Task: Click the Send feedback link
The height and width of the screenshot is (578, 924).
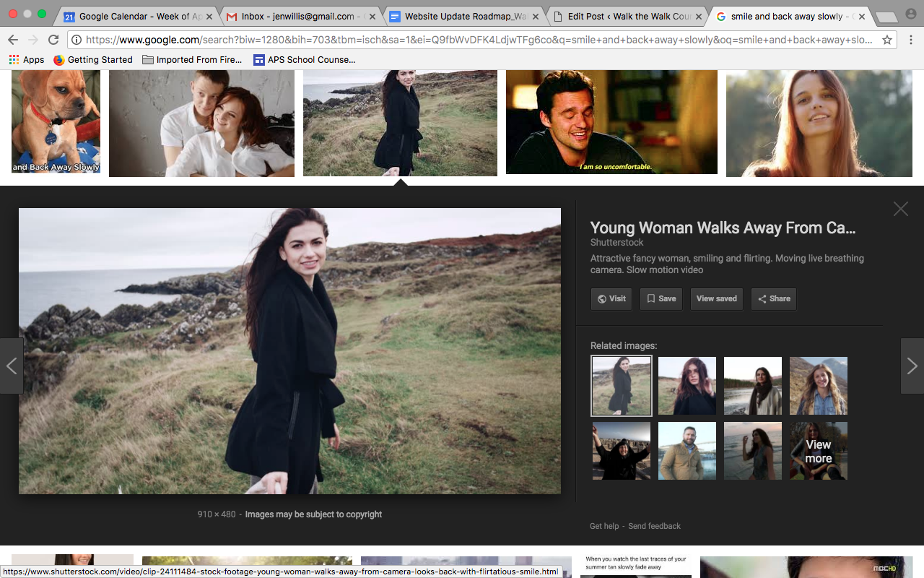Action: tap(654, 526)
